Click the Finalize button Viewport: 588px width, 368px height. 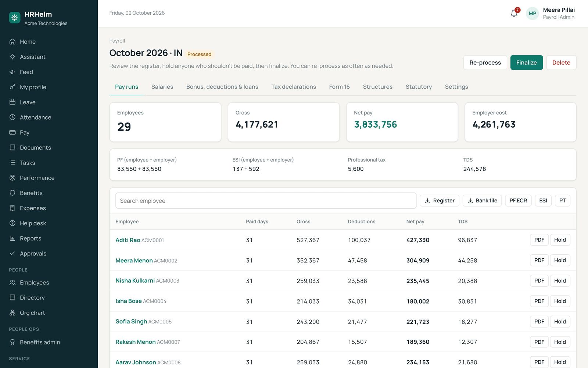(526, 63)
